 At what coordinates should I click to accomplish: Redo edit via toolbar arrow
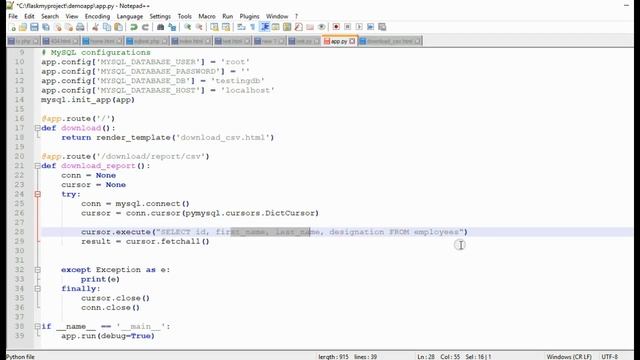pos(145,27)
